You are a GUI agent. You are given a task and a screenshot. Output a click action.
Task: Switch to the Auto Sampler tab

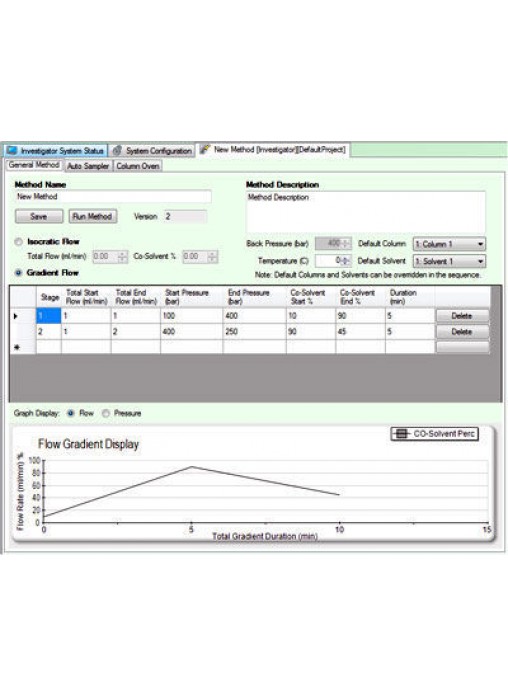click(x=88, y=166)
